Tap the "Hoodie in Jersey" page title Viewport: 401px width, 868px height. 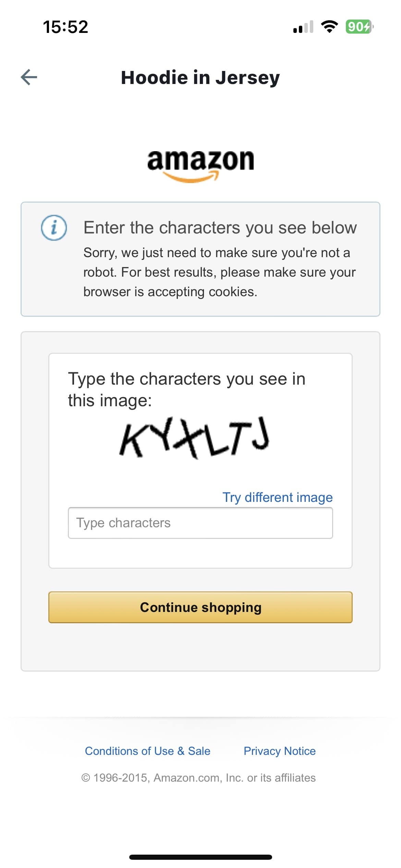200,77
